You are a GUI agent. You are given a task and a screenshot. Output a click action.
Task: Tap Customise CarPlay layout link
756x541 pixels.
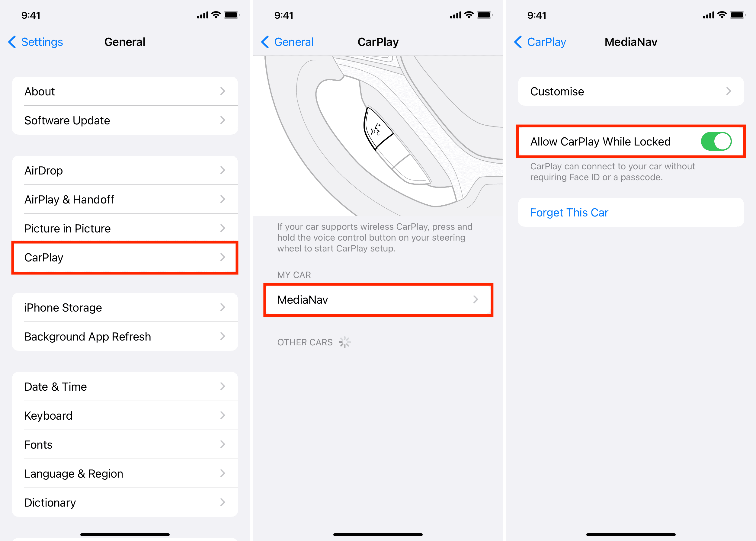pos(630,91)
